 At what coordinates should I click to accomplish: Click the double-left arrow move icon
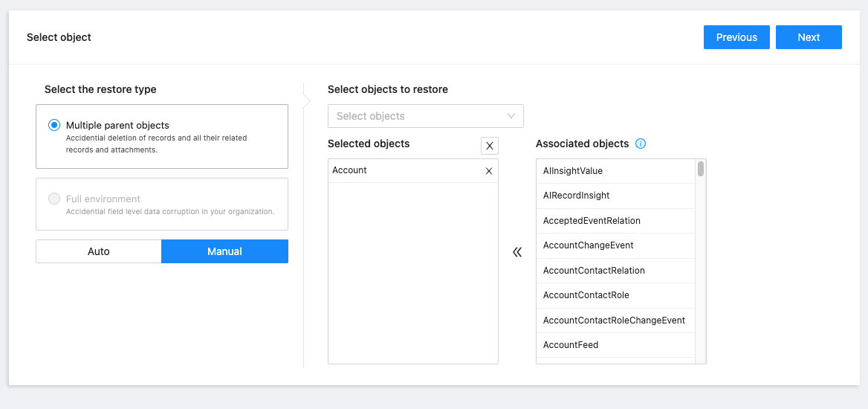click(x=517, y=252)
